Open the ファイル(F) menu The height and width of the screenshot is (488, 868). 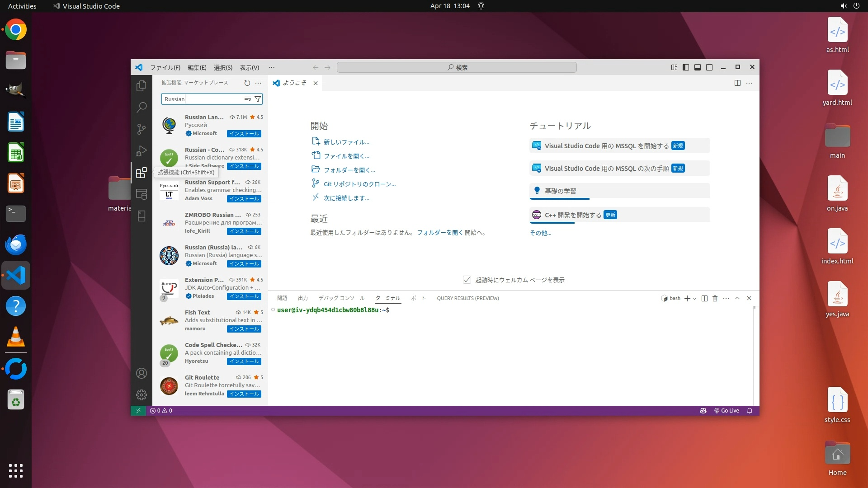(x=165, y=67)
